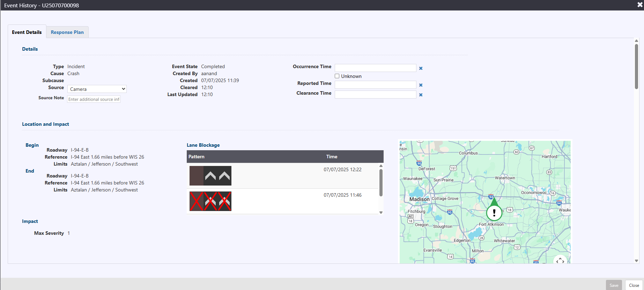The height and width of the screenshot is (290, 644).
Task: Click the map pan control icon
Action: tap(560, 260)
